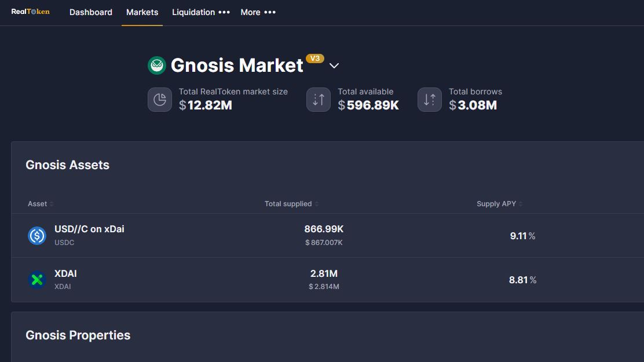The height and width of the screenshot is (362, 644).
Task: Open the More menu dots
Action: (x=270, y=12)
